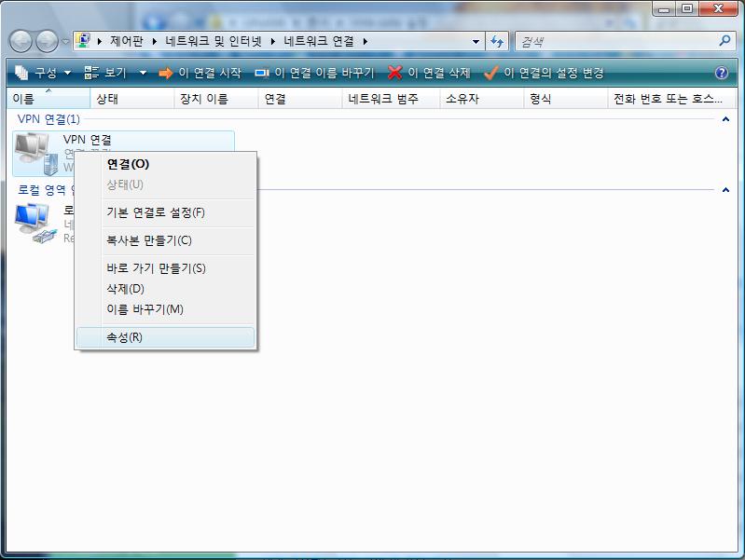Click the back navigation arrow button
745x560 pixels.
21,42
